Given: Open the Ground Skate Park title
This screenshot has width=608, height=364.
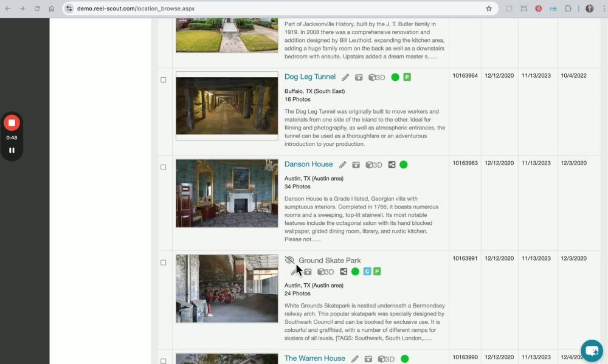Looking at the screenshot, I should click(330, 261).
